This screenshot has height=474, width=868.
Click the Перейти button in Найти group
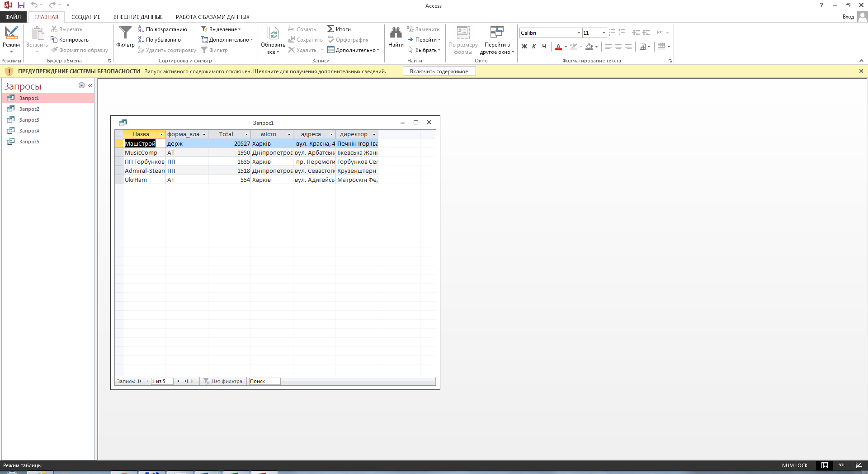pyautogui.click(x=424, y=39)
